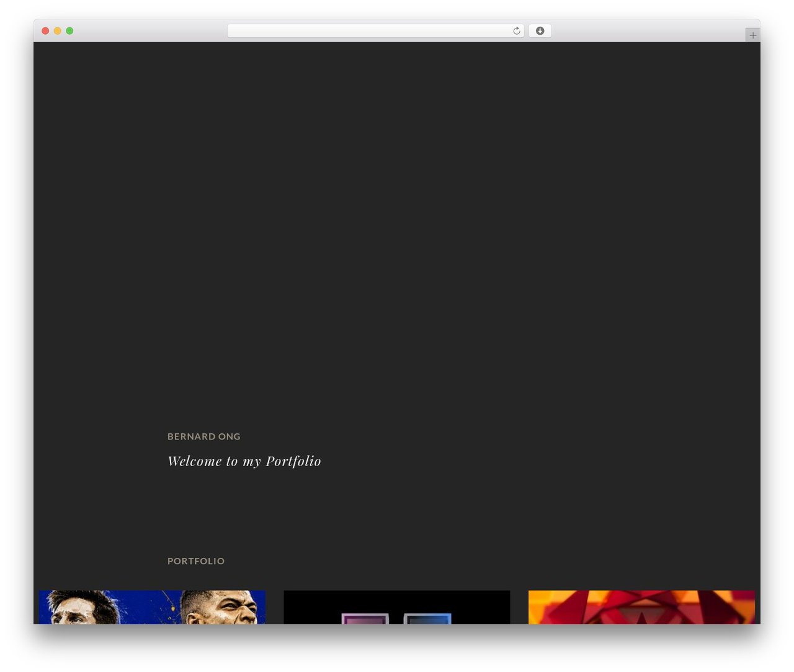Viewport: 794px width, 672px height.
Task: Maximize the window with the green button
Action: pyautogui.click(x=69, y=31)
